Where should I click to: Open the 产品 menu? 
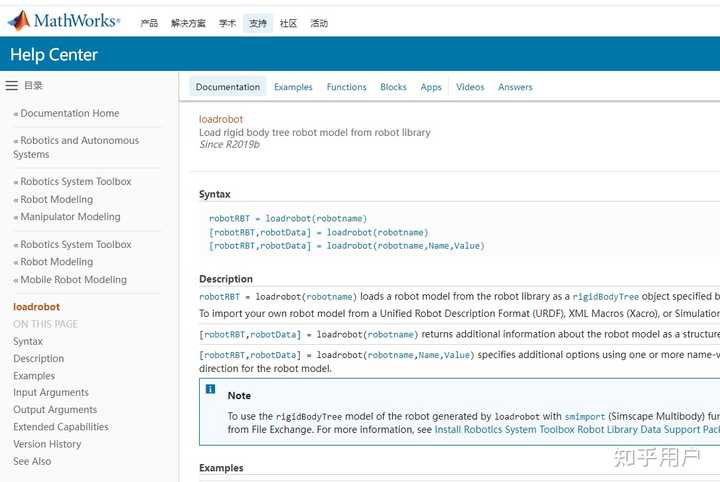coord(149,23)
